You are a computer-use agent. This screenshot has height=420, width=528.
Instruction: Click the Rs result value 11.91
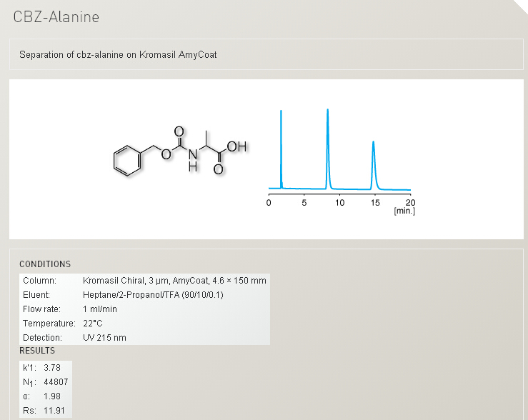click(x=54, y=411)
